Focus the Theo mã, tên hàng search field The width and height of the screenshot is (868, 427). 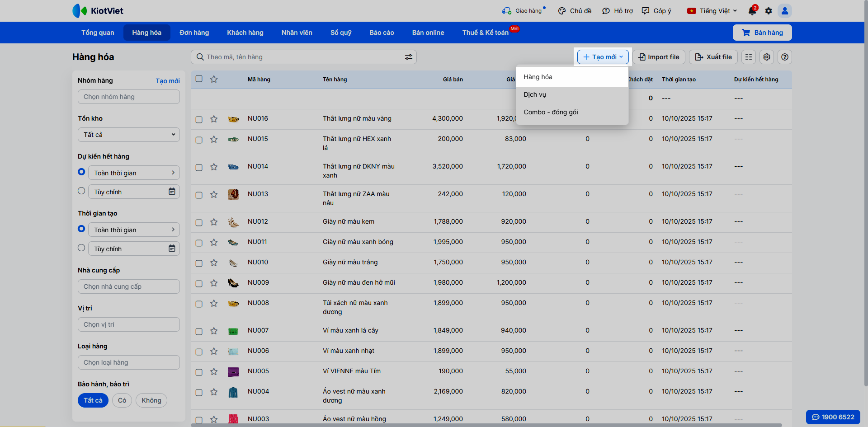(303, 57)
